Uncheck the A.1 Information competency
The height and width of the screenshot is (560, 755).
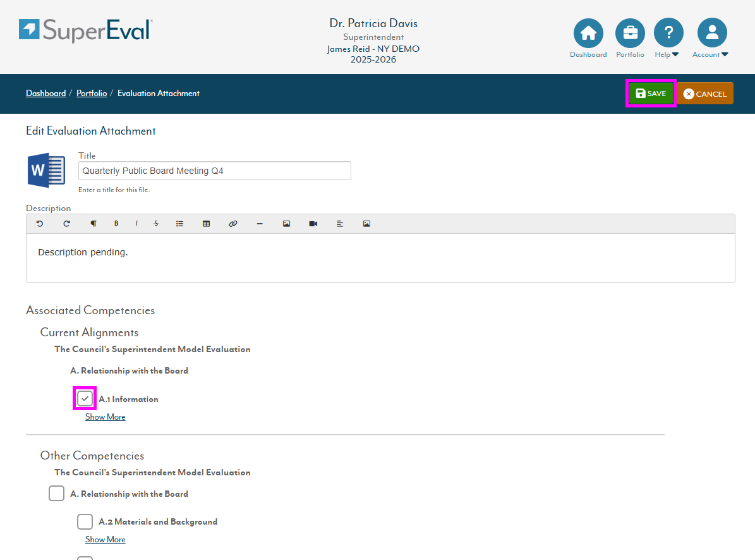point(85,399)
